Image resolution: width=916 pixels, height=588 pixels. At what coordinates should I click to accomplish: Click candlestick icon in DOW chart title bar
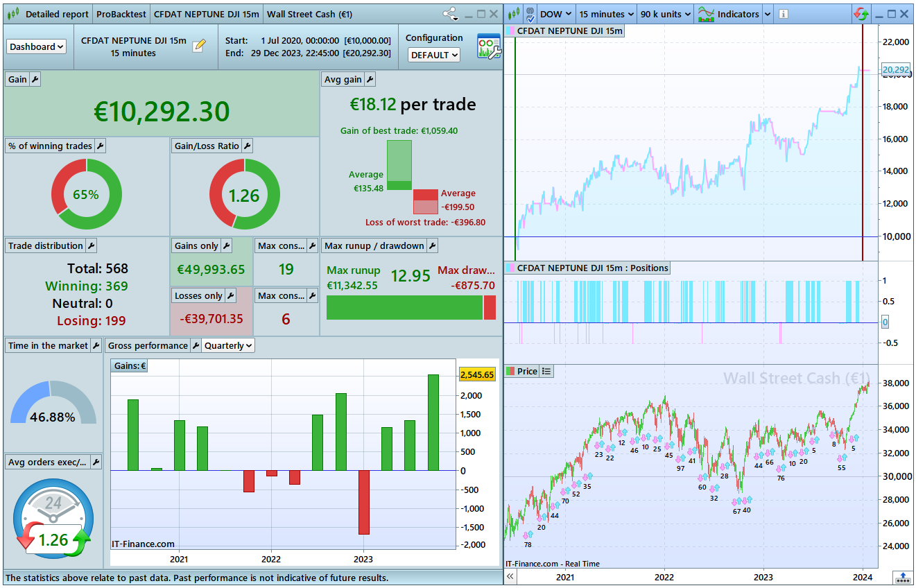515,14
